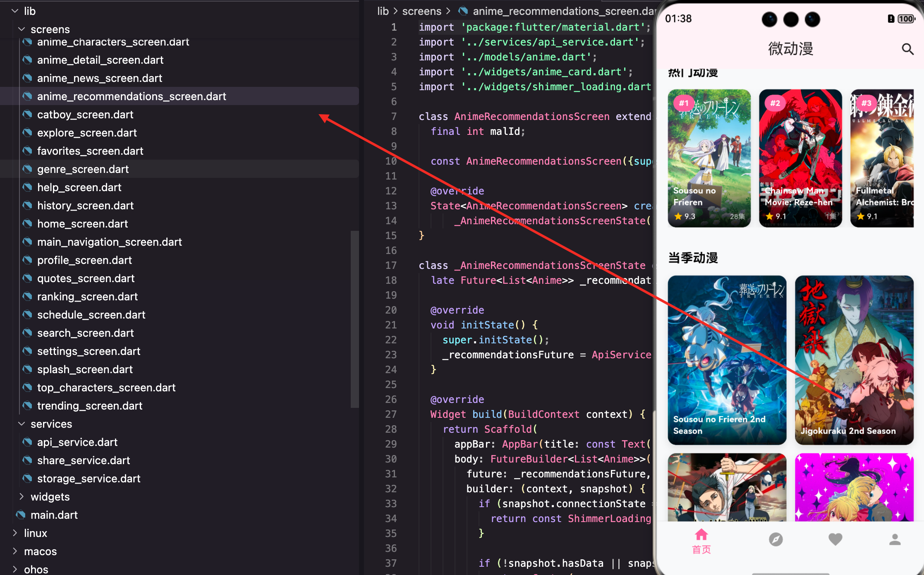Collapse the services folder

click(x=22, y=424)
